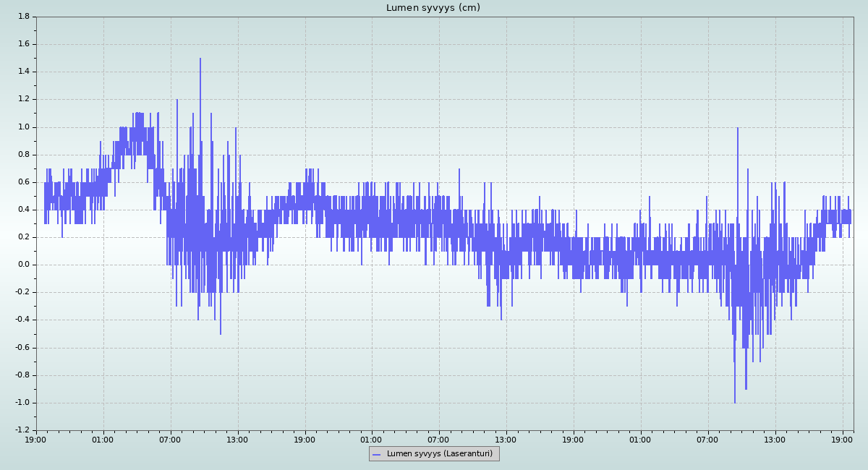Click the 1.4 y-axis tick label
Image resolution: width=868 pixels, height=470 pixels.
(x=23, y=72)
